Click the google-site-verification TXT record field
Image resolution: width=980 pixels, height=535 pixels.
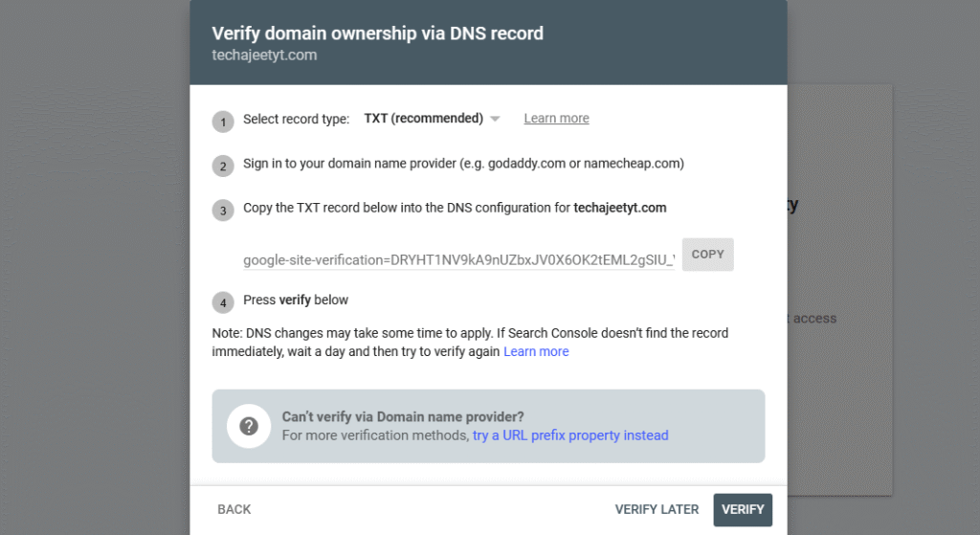pyautogui.click(x=458, y=259)
